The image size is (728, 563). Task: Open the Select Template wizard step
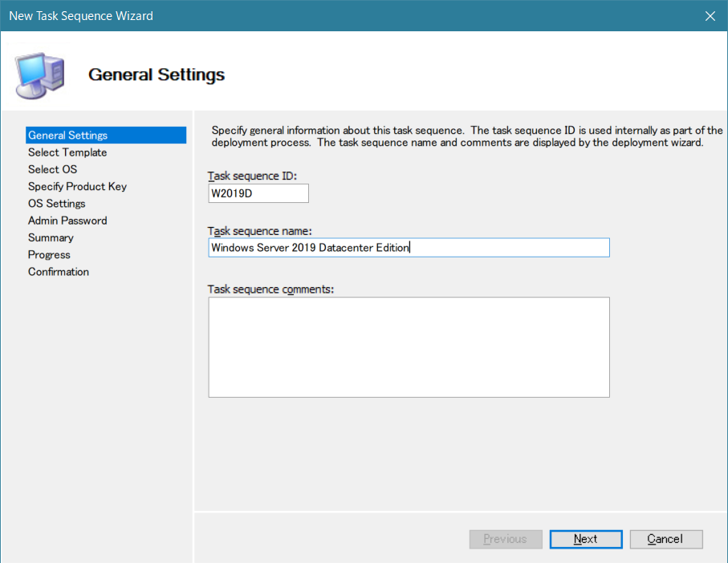tap(67, 152)
